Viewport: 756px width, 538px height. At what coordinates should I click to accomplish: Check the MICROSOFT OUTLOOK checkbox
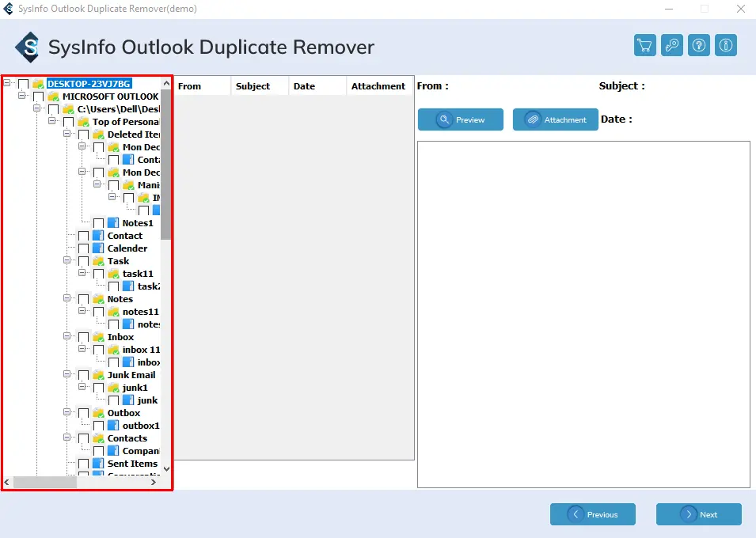[x=38, y=97]
